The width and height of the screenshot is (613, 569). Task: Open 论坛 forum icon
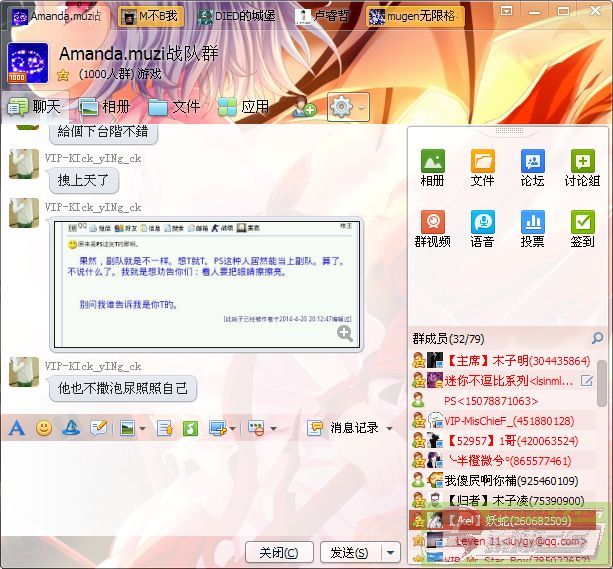(x=532, y=167)
